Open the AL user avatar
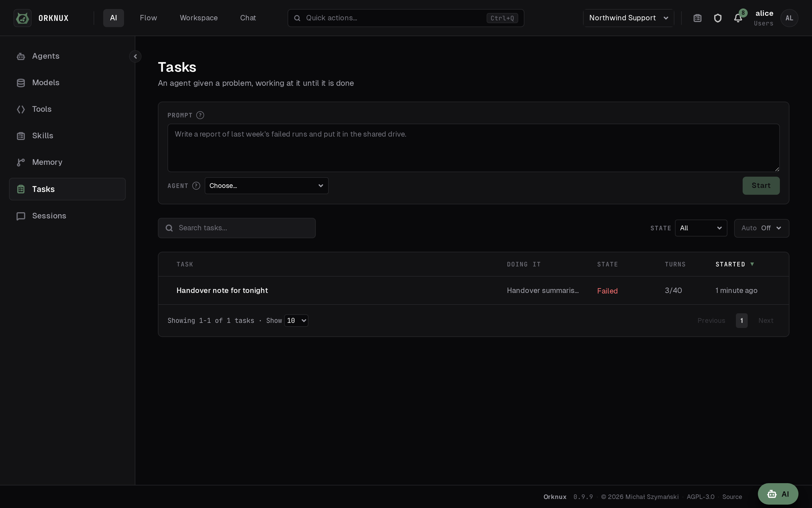Image resolution: width=812 pixels, height=508 pixels. tap(789, 18)
